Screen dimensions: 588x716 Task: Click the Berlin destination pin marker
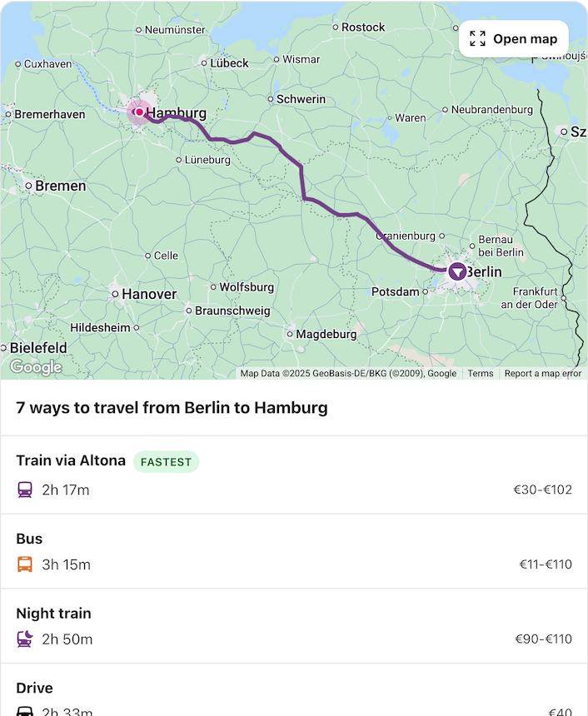[x=457, y=271]
